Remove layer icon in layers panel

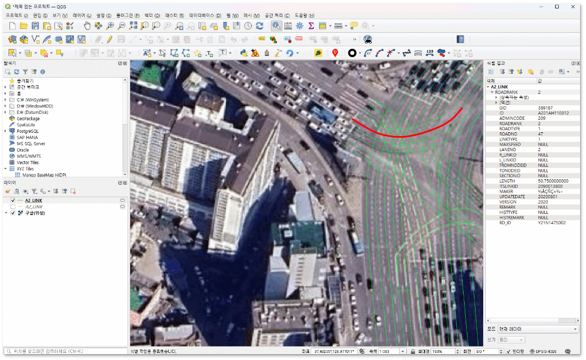[x=73, y=191]
